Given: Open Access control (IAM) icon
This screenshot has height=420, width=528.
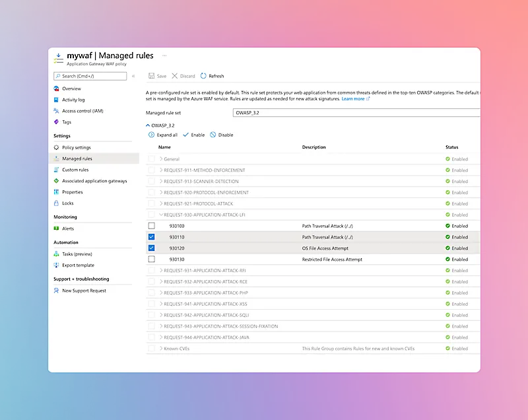Looking at the screenshot, I should click(57, 111).
